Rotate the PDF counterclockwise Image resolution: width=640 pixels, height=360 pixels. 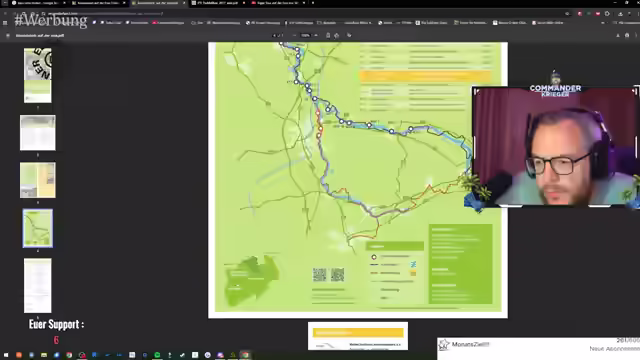pyautogui.click(x=337, y=36)
